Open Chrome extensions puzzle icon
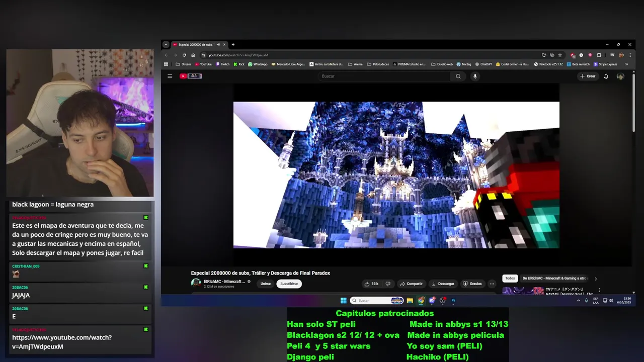This screenshot has width=644, height=362. pyautogui.click(x=599, y=55)
